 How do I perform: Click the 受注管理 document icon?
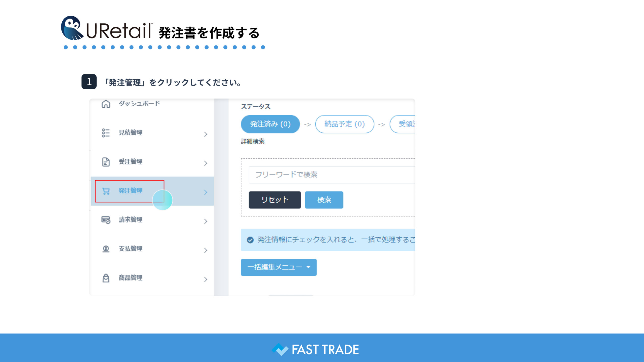[106, 162]
